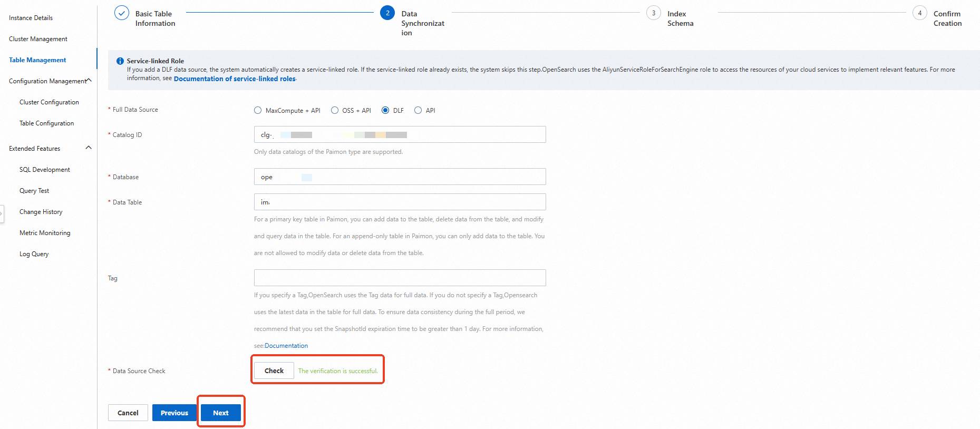Focus the Data Table input field
Screen dimensions: 980x429
pos(400,202)
